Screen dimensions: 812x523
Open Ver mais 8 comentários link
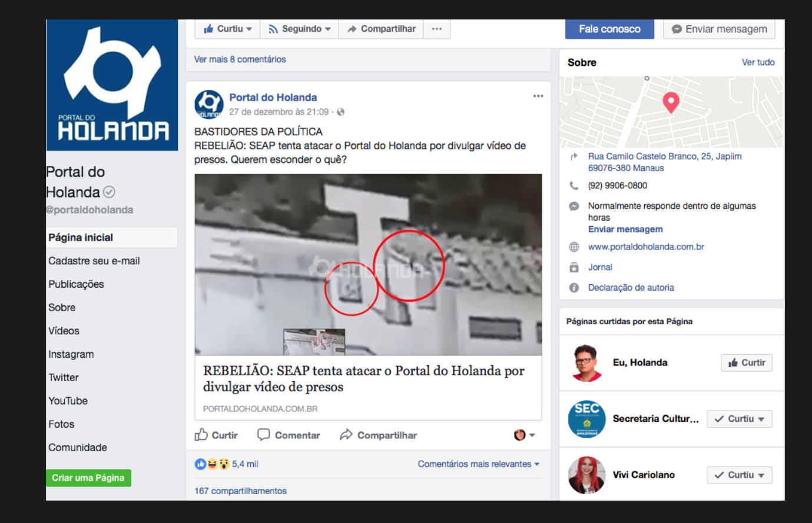(240, 59)
